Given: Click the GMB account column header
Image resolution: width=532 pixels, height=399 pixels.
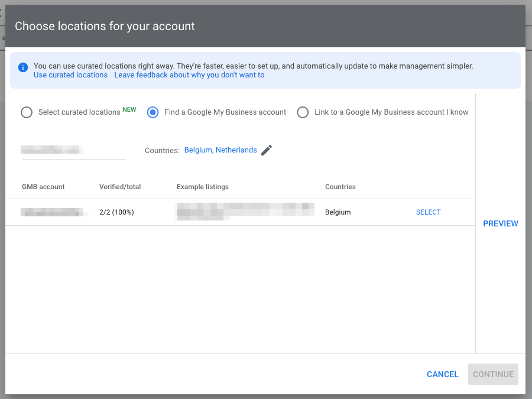Looking at the screenshot, I should tap(43, 187).
